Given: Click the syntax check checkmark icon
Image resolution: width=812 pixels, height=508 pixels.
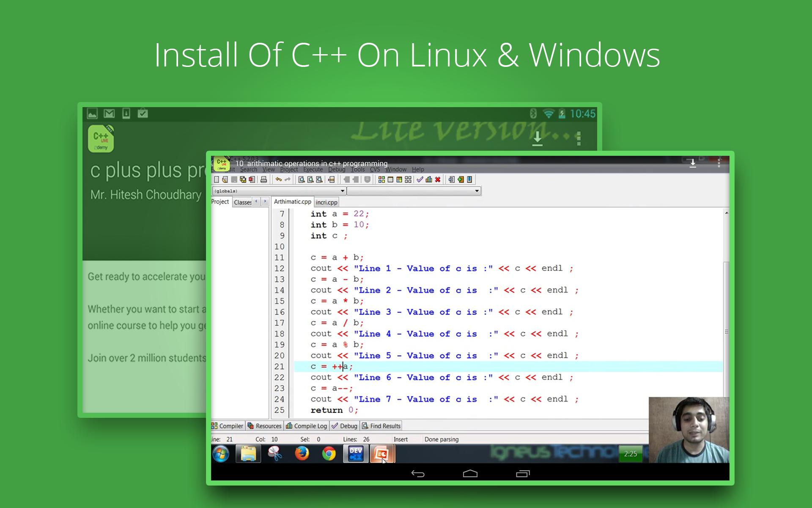Looking at the screenshot, I should click(420, 179).
